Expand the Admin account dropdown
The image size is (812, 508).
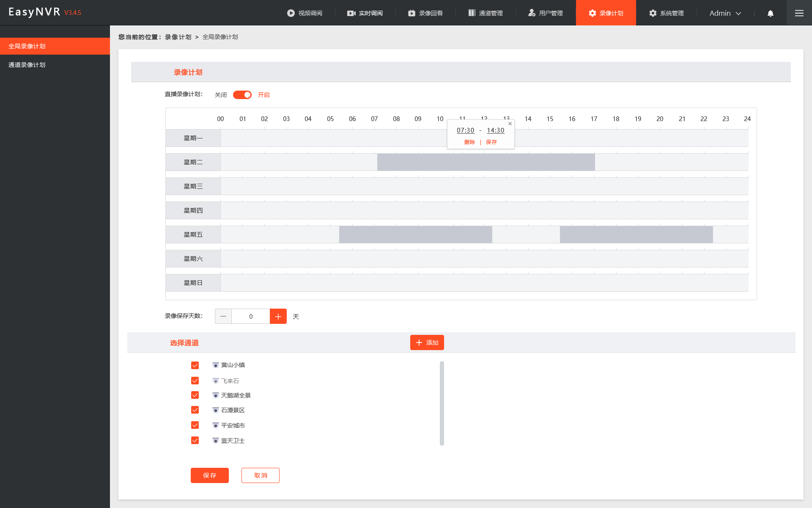tap(724, 13)
